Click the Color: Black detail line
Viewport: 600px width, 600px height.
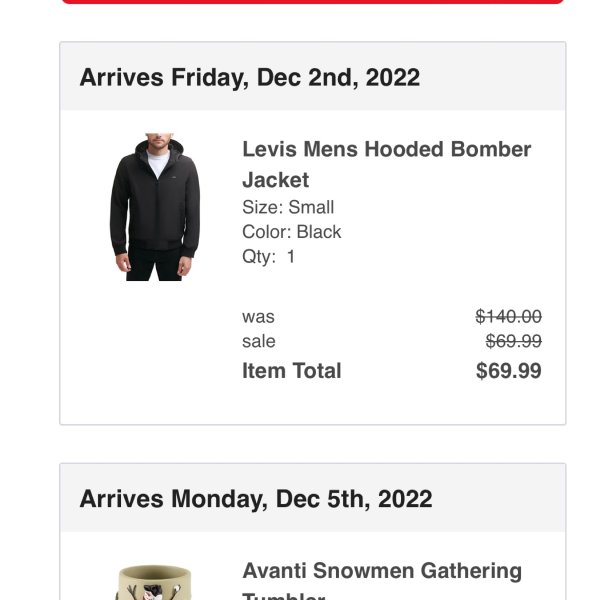[x=292, y=232]
